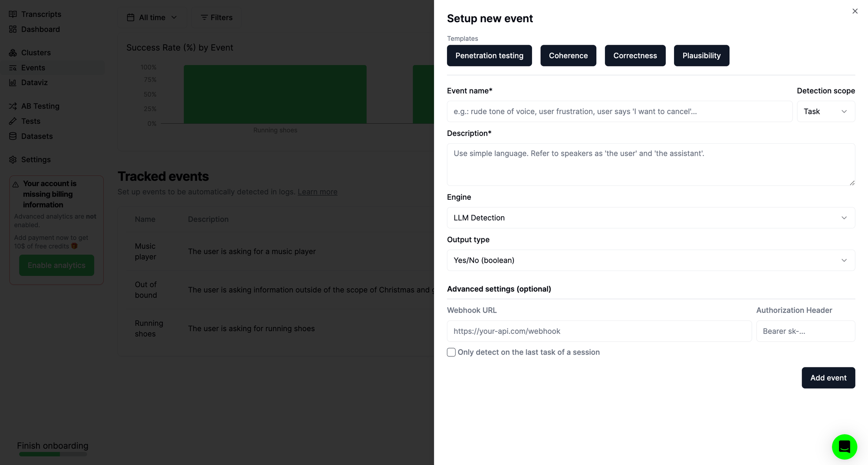This screenshot has width=868, height=465.
Task: Open the All time date range dropdown
Action: click(152, 17)
